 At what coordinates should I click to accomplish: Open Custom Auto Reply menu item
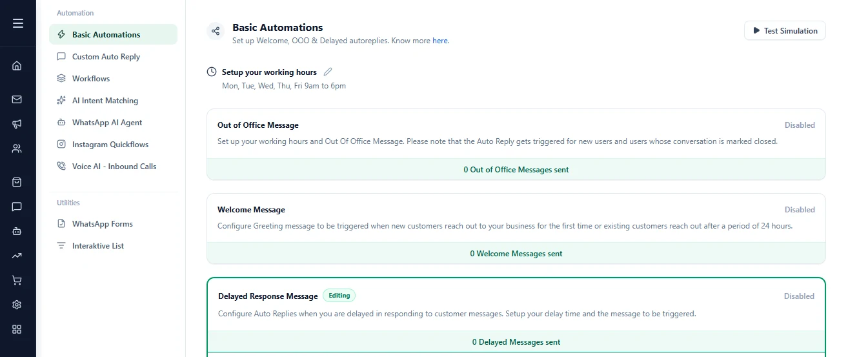tap(113, 57)
